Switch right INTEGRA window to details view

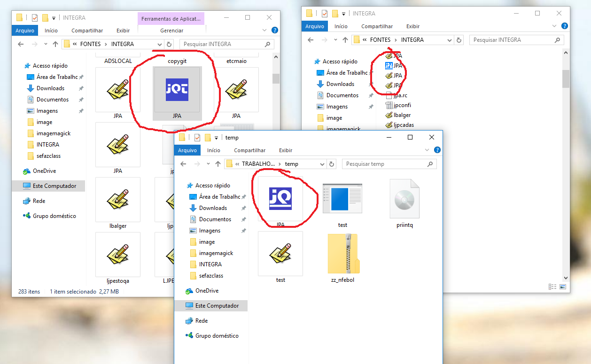[x=552, y=287]
